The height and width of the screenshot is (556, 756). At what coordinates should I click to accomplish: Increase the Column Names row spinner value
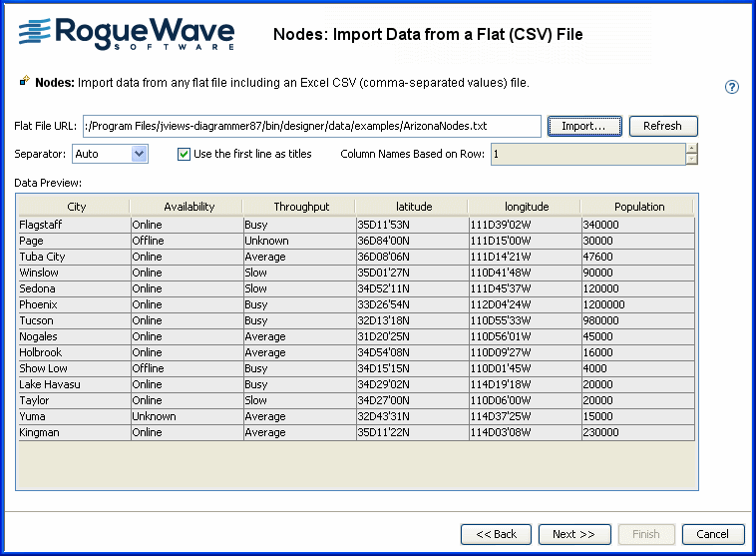pos(691,149)
